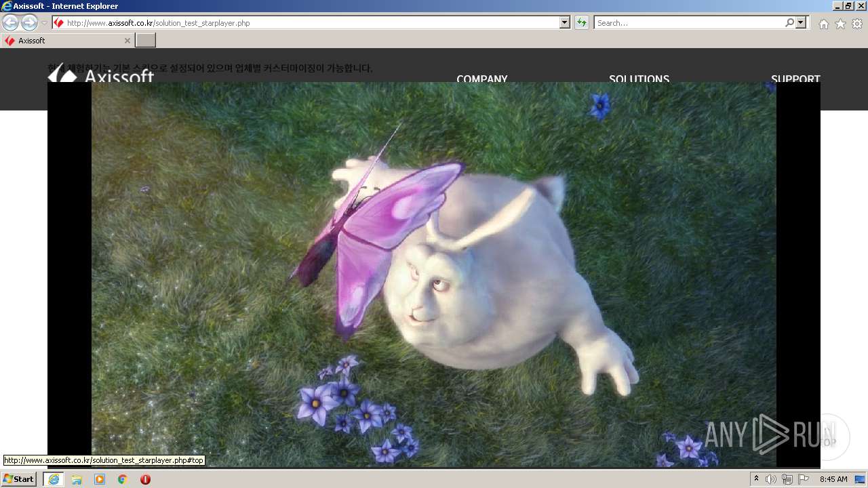Open a new blank tab
Image resolution: width=868 pixels, height=488 pixels.
click(x=146, y=41)
